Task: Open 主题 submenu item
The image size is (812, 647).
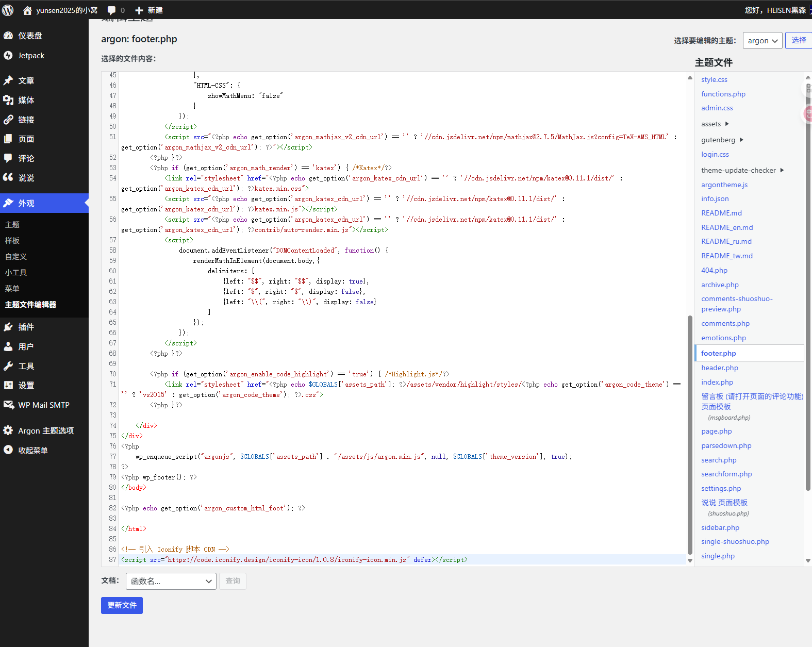Action: [12, 225]
